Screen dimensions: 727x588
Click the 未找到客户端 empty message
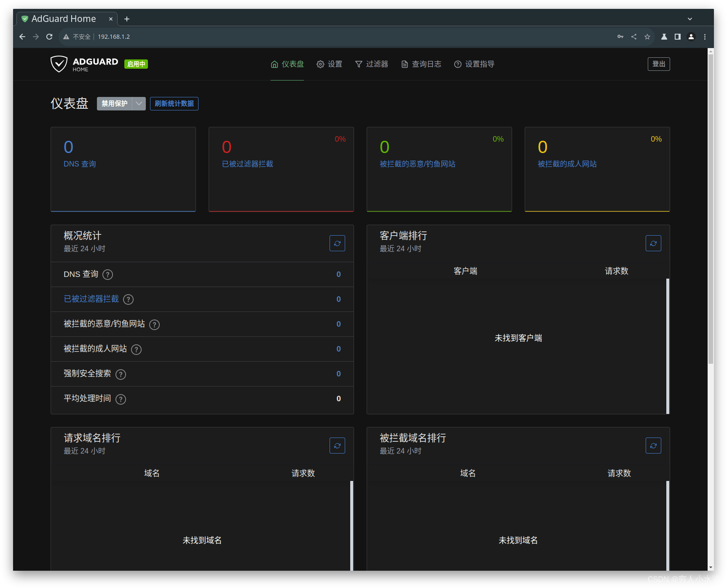click(518, 338)
